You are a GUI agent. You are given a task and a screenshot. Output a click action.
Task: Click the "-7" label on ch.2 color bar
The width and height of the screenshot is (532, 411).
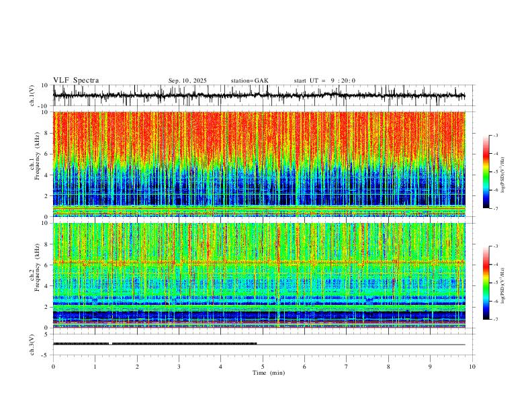coord(496,320)
